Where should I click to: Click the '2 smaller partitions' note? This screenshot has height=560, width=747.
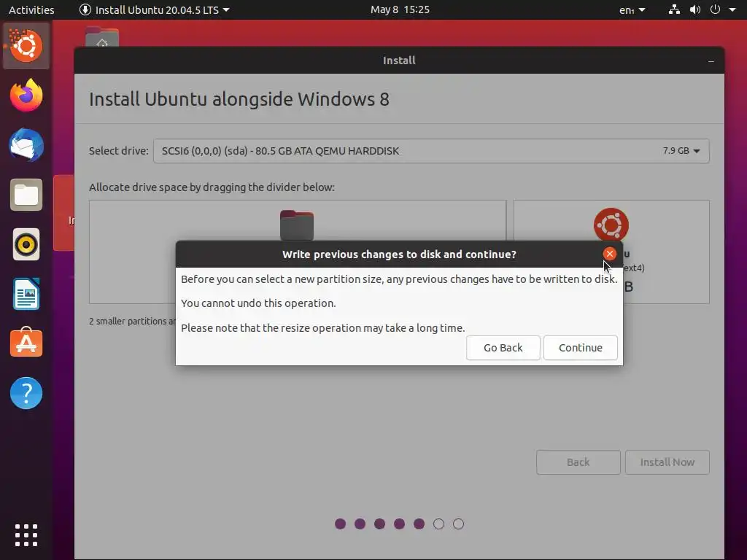pyautogui.click(x=133, y=321)
